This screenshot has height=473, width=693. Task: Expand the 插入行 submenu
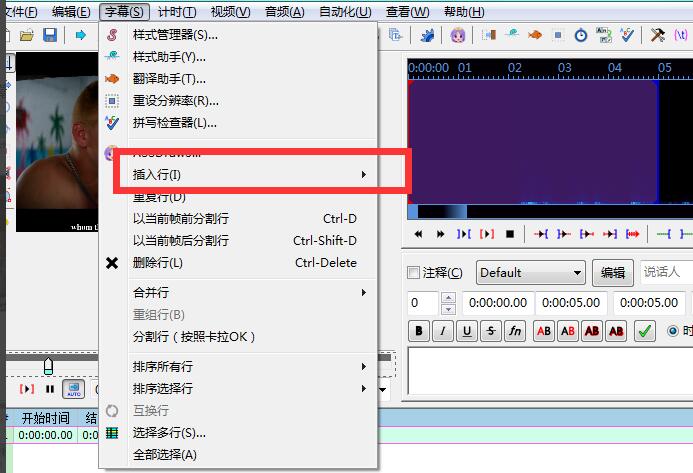tap(239, 175)
